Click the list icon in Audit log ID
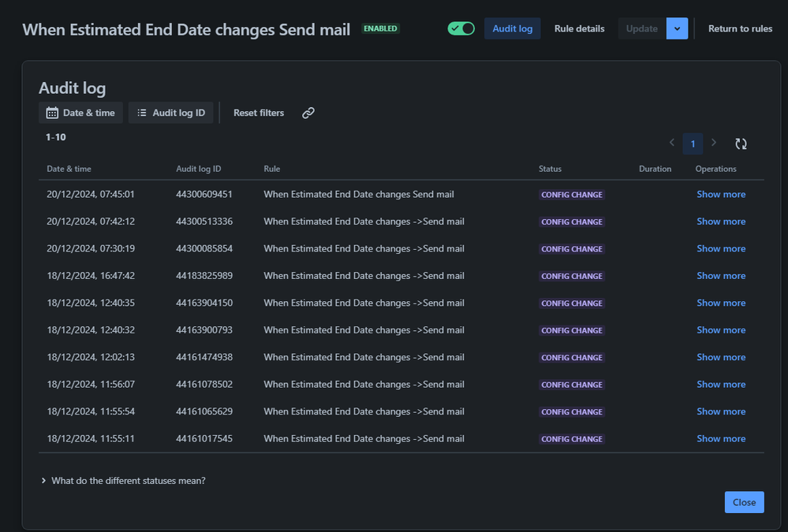The image size is (788, 532). point(142,113)
